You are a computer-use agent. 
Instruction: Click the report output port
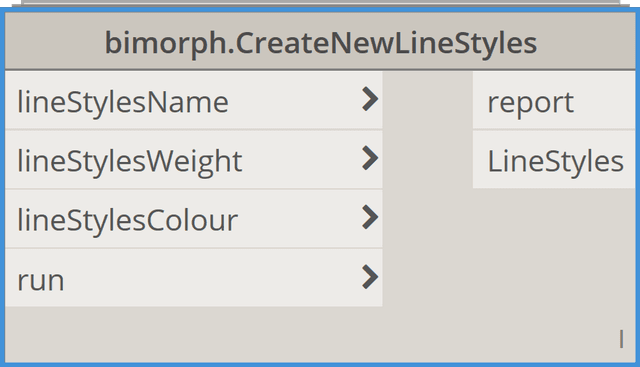[554, 100]
